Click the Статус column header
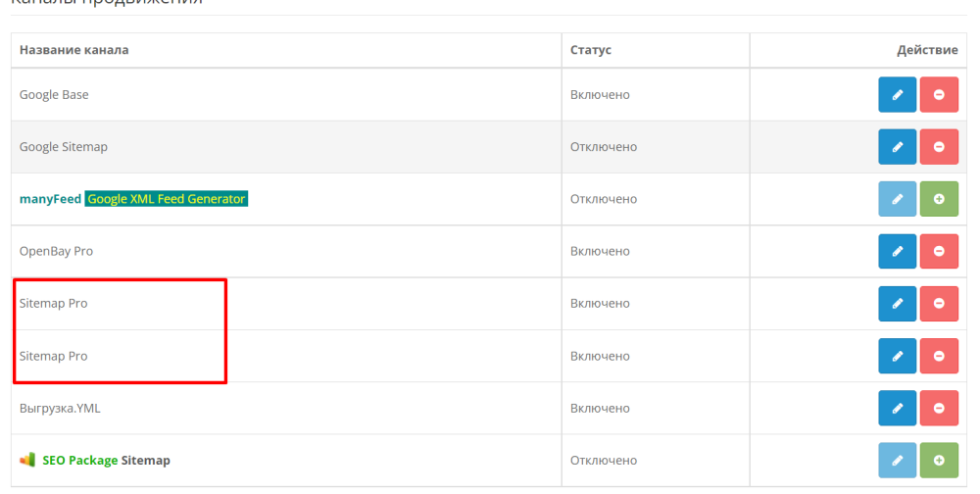980x494 pixels. click(x=591, y=50)
